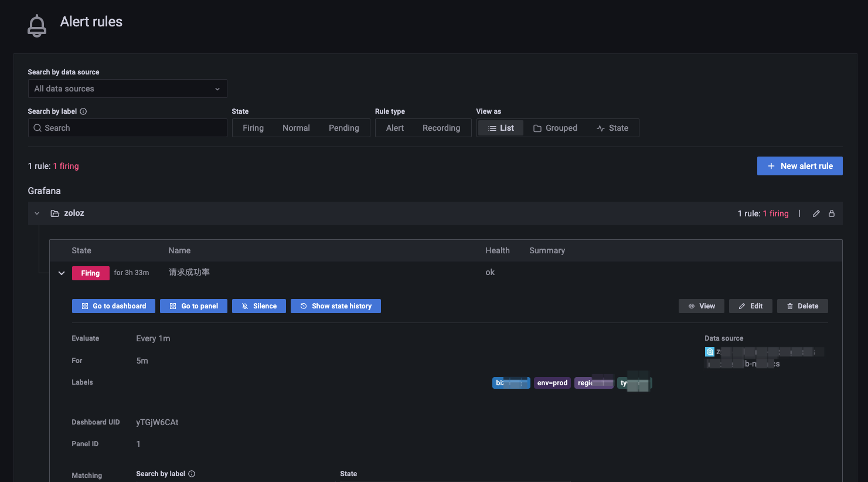Click the Grafana section heading
The height and width of the screenshot is (482, 868).
[x=45, y=191]
